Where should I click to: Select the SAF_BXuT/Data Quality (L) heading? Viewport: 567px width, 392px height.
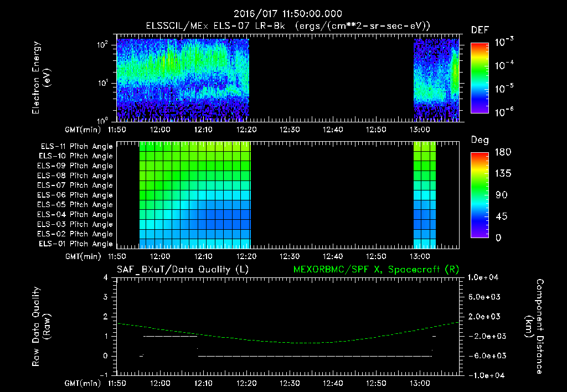click(x=183, y=270)
